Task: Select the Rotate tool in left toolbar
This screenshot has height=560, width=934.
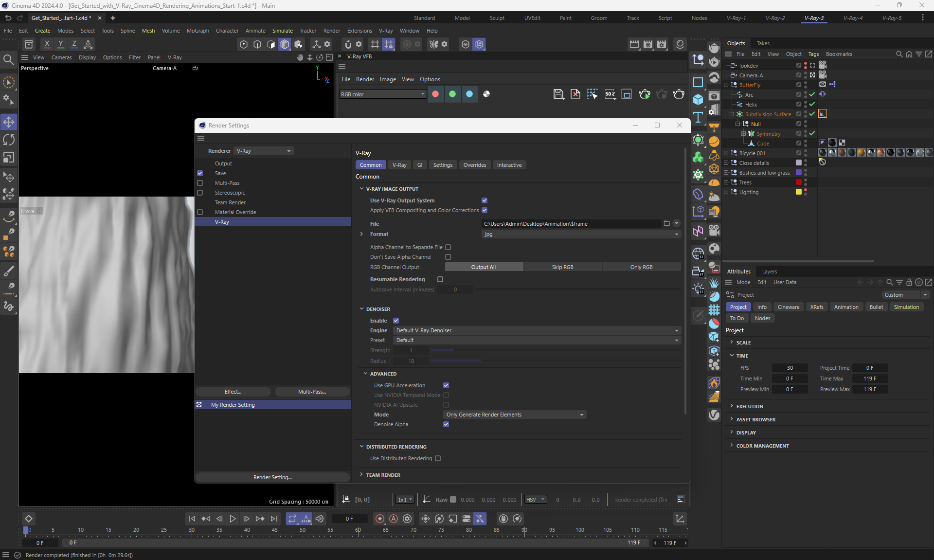Action: point(9,140)
